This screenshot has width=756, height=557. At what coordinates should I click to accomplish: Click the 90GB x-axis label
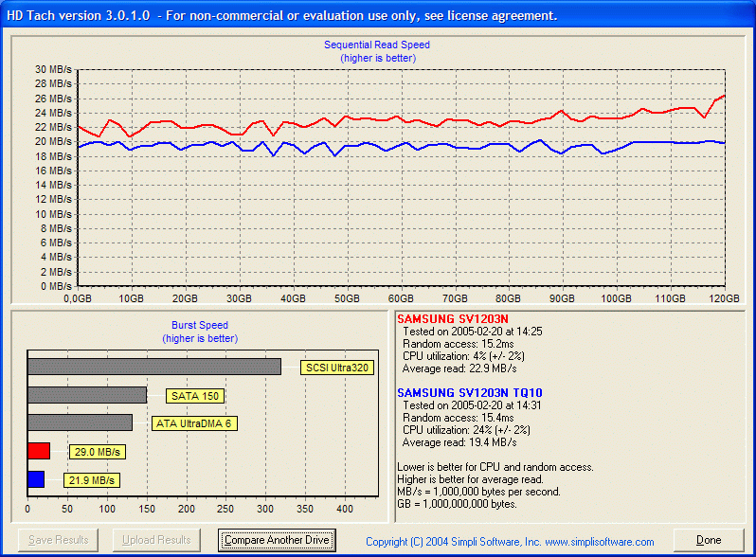pos(562,298)
